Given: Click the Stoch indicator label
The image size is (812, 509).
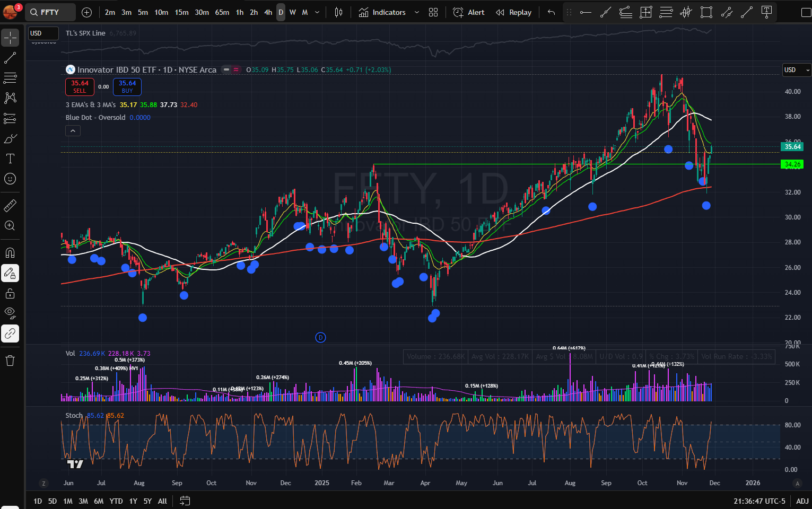Looking at the screenshot, I should tap(74, 415).
